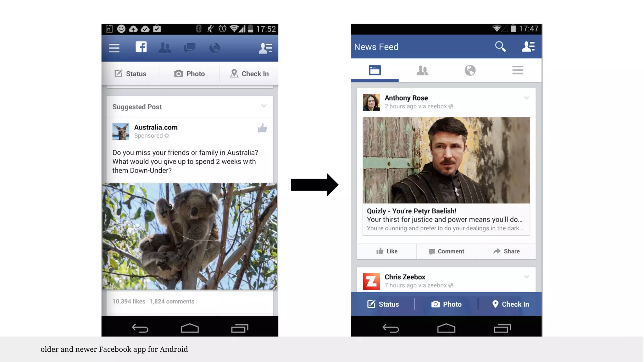Tap Photo in newer app bottom bar
This screenshot has width=644, height=362.
pos(446,304)
